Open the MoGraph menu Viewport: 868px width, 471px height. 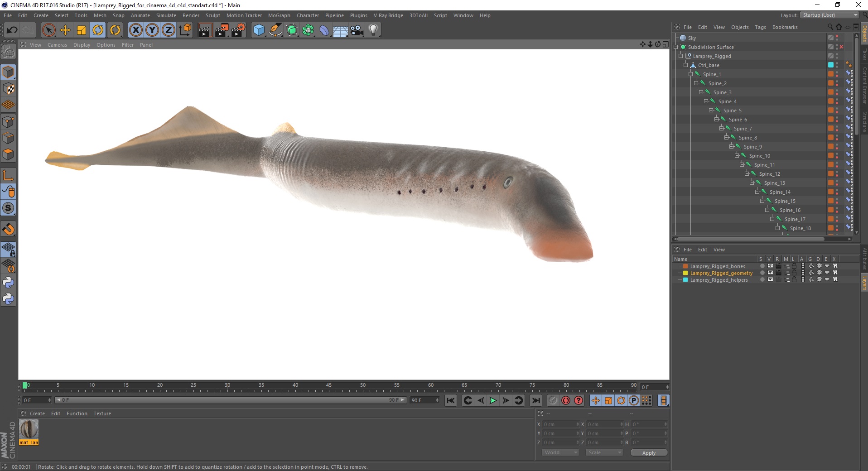tap(279, 15)
